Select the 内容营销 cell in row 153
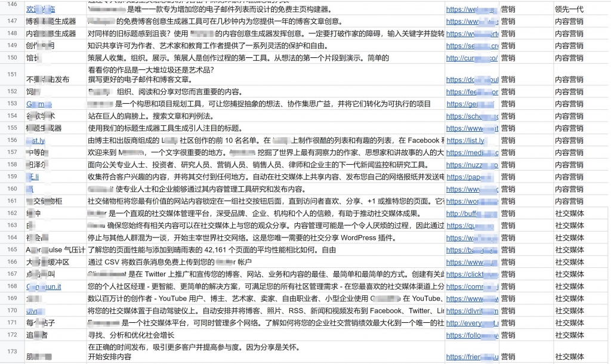611x364 pixels. tap(581, 104)
